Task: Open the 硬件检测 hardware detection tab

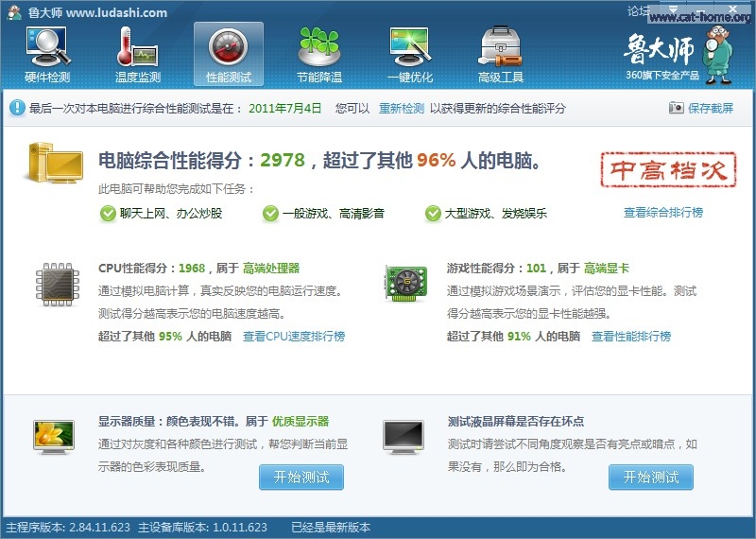Action: tap(47, 55)
